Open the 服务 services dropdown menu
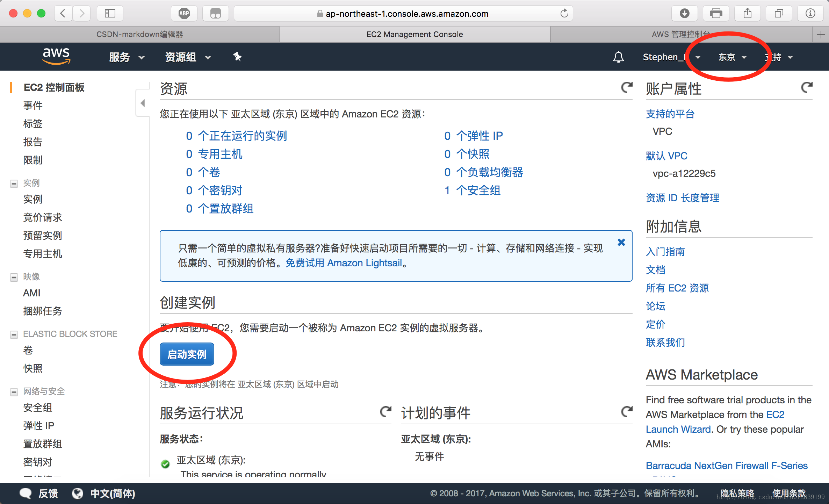Image resolution: width=829 pixels, height=504 pixels. (127, 57)
